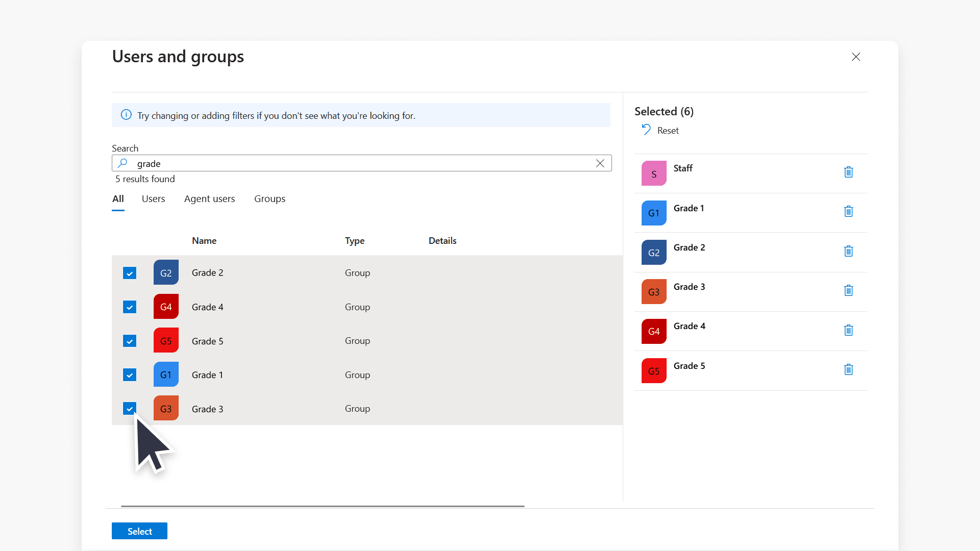
Task: Click the pink S avatar for Staff
Action: click(x=654, y=173)
